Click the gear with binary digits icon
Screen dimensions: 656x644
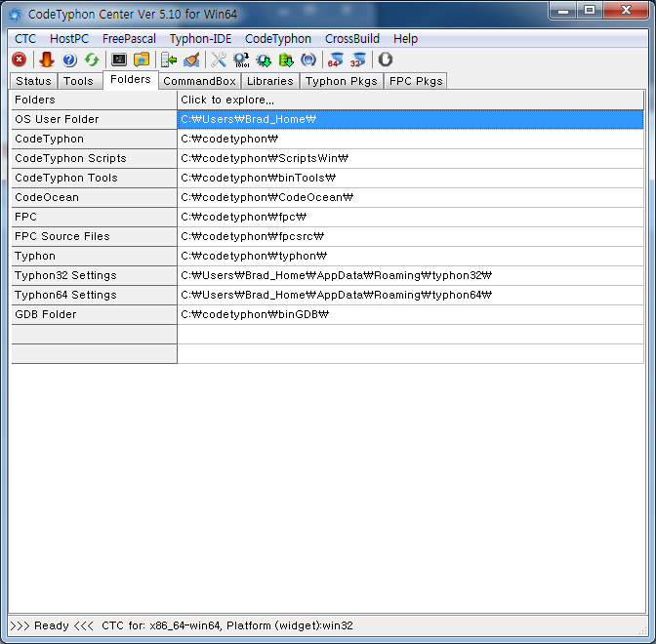tap(241, 60)
